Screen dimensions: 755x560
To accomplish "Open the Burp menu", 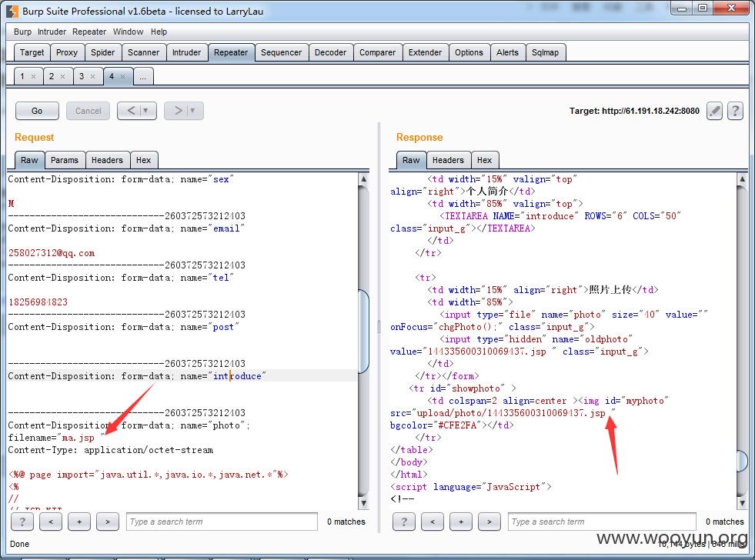I will (22, 32).
